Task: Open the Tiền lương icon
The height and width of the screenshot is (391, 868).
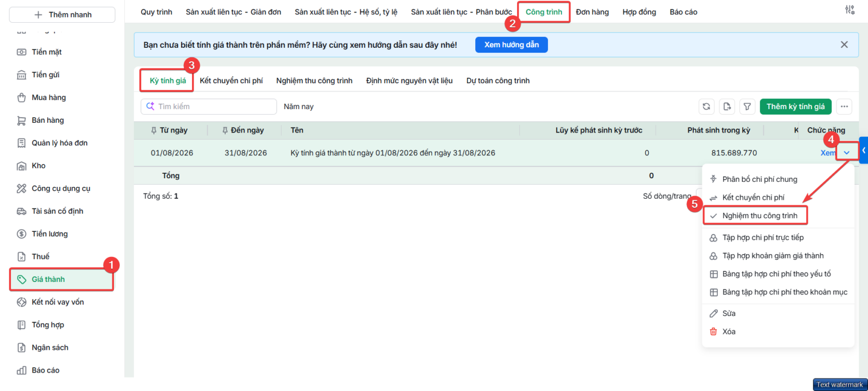Action: pyautogui.click(x=22, y=234)
